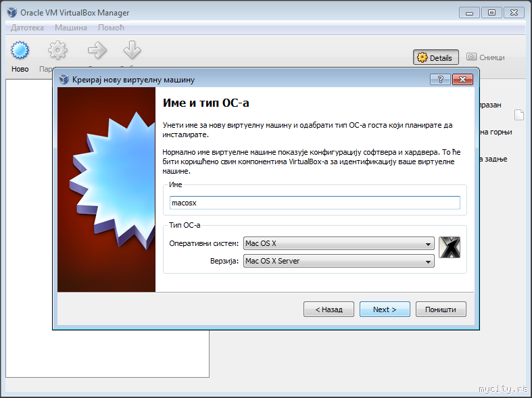Open the Датотека menu

[27, 28]
